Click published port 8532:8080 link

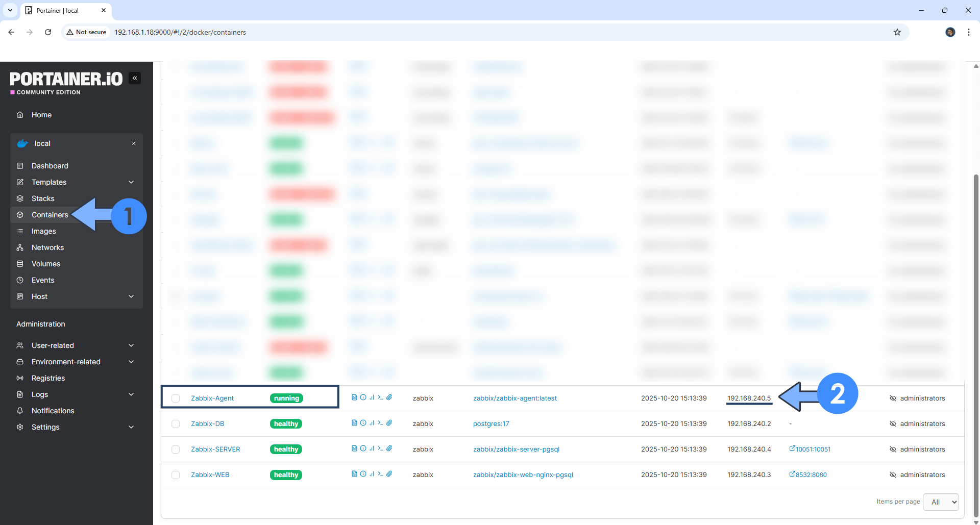point(811,475)
